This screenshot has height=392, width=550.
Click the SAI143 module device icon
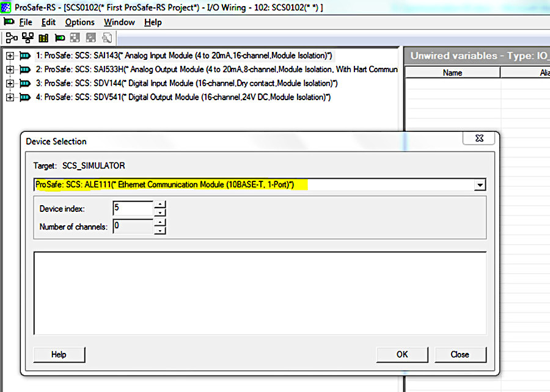pos(25,56)
